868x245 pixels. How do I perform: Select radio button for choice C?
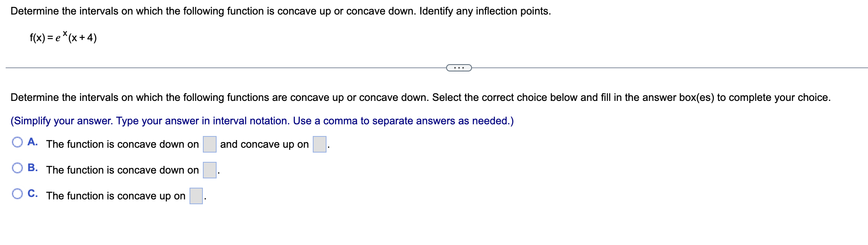[17, 194]
